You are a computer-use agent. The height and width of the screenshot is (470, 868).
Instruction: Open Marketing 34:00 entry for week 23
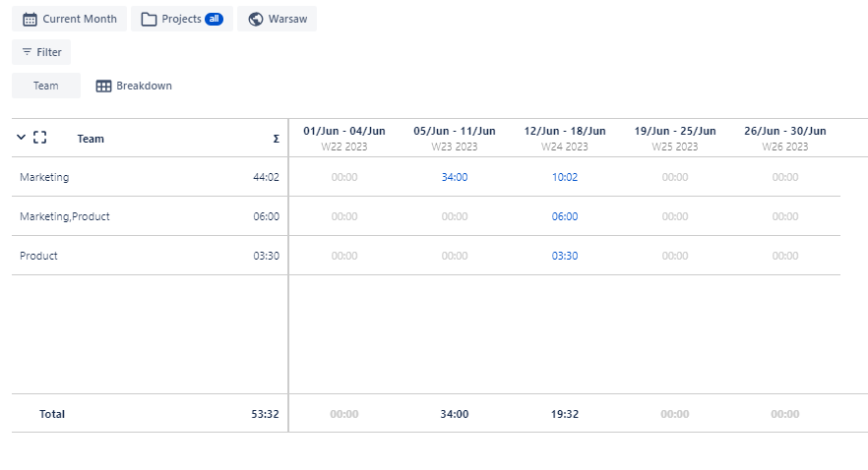(455, 178)
